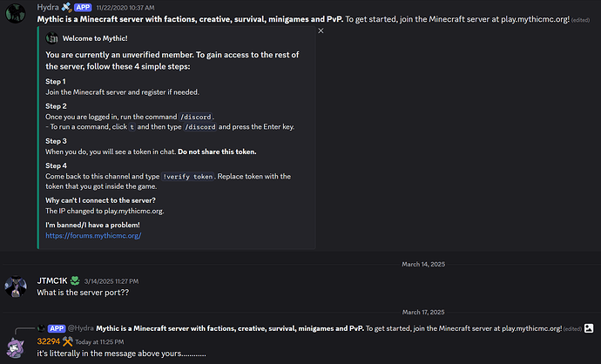This screenshot has width=601, height=364.
Task: Click the image attachment icon in reply preview
Action: point(589,328)
